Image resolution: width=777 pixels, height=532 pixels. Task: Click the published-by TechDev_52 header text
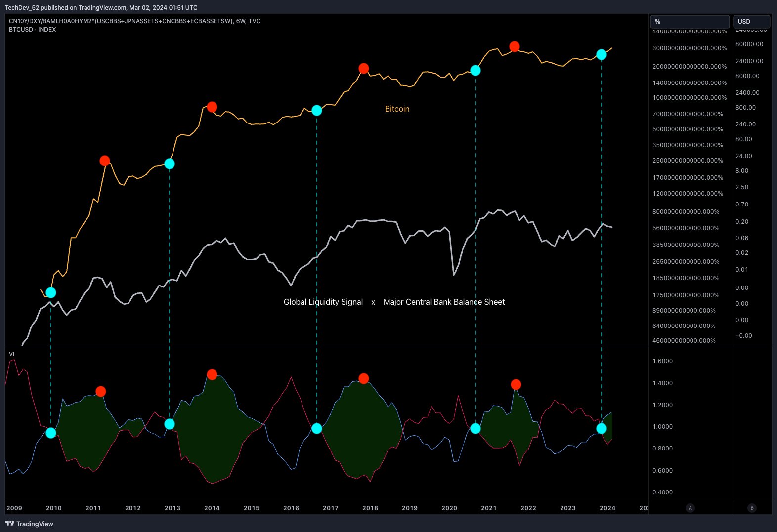click(101, 7)
